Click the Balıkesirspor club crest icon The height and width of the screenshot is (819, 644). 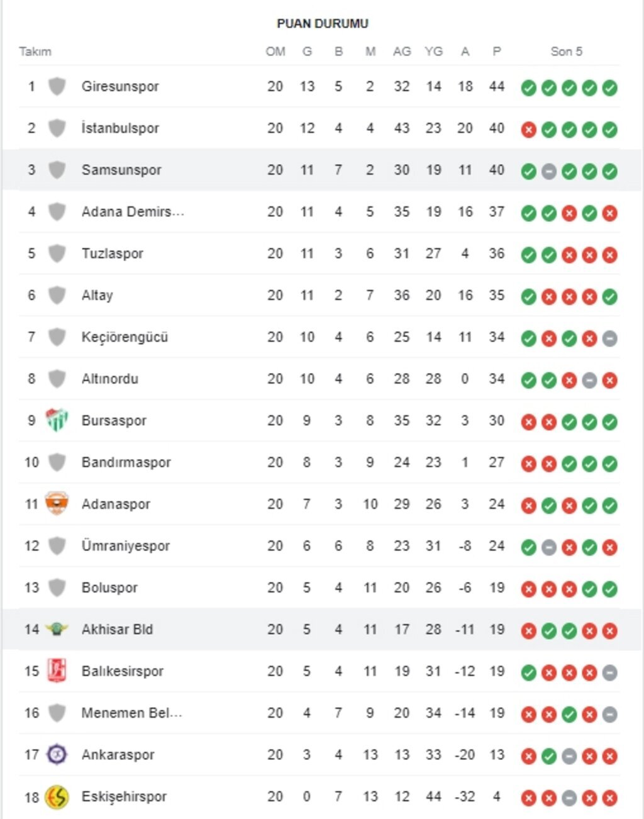(57, 671)
